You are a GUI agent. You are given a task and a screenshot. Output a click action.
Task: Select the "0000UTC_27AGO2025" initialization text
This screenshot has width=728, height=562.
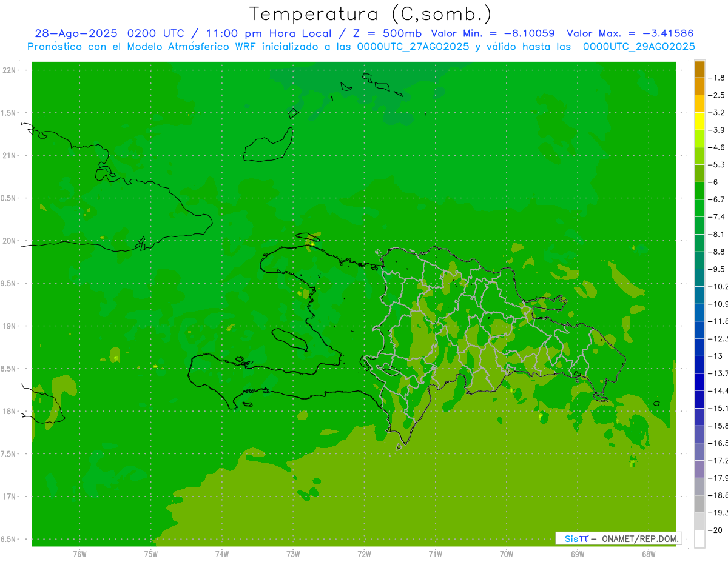[x=413, y=47]
